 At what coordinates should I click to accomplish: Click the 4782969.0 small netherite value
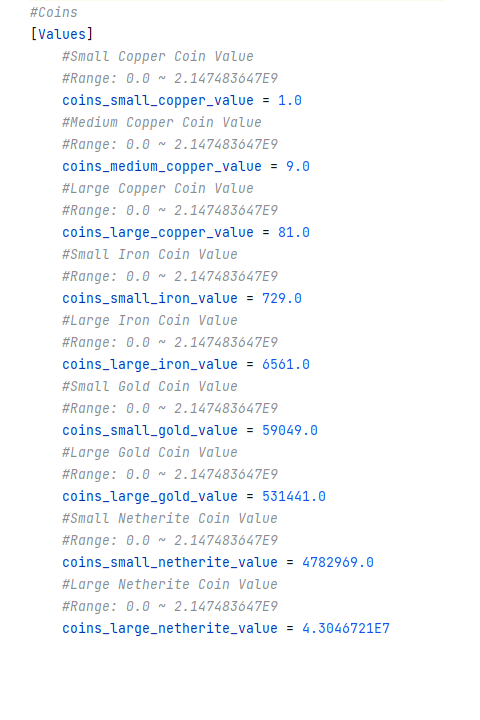pos(338,563)
